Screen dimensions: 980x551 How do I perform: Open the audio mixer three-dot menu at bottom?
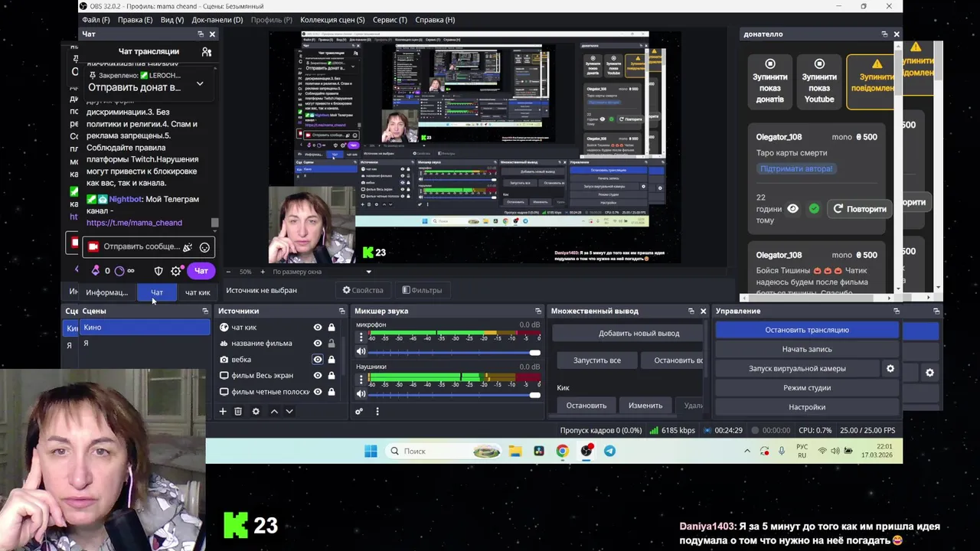coord(377,411)
